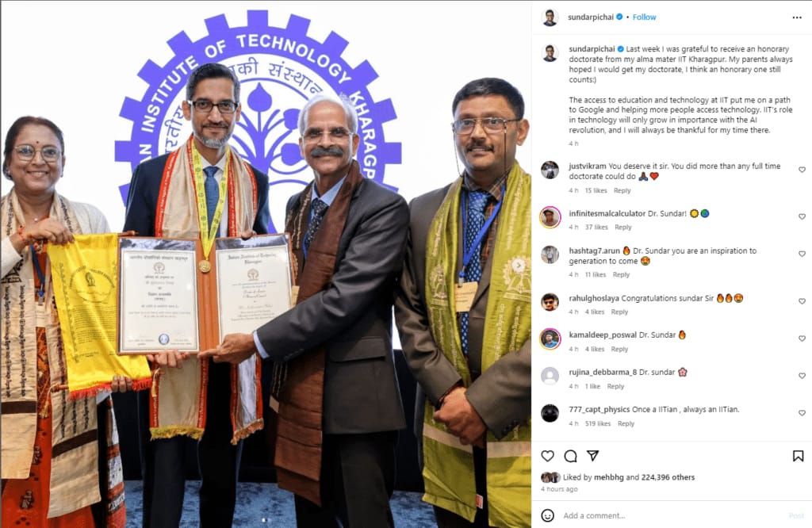Share post via paper plane icon

tap(592, 456)
